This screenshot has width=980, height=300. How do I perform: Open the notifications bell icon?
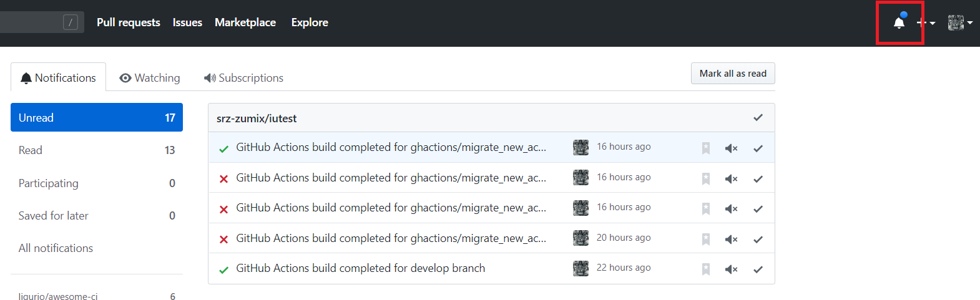(899, 22)
